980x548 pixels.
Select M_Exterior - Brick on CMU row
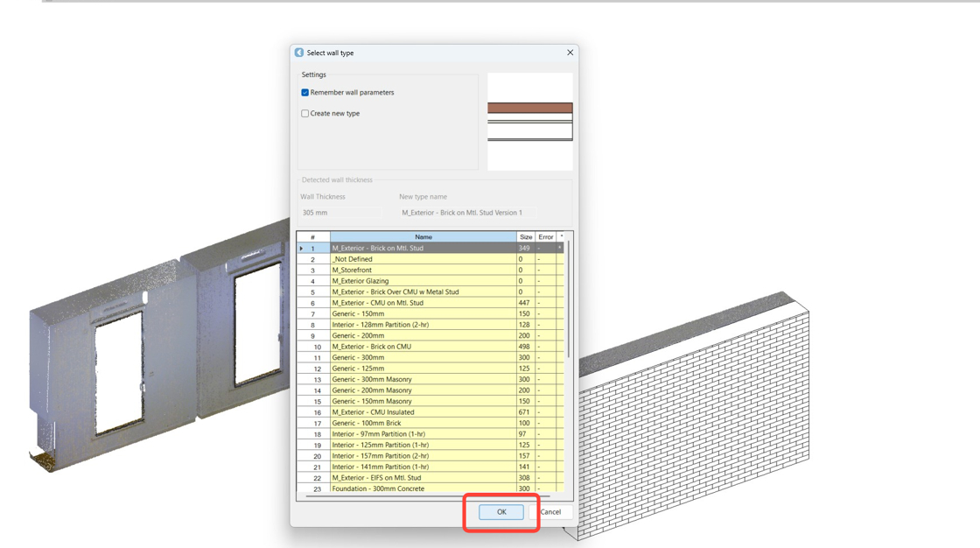click(x=423, y=347)
